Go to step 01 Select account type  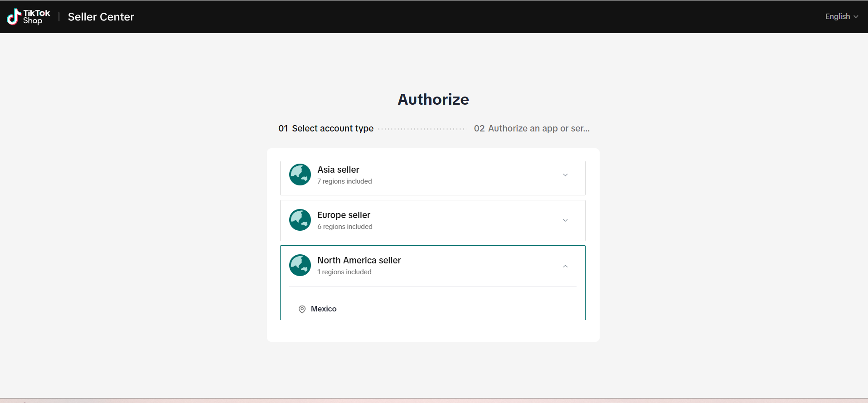click(x=326, y=128)
